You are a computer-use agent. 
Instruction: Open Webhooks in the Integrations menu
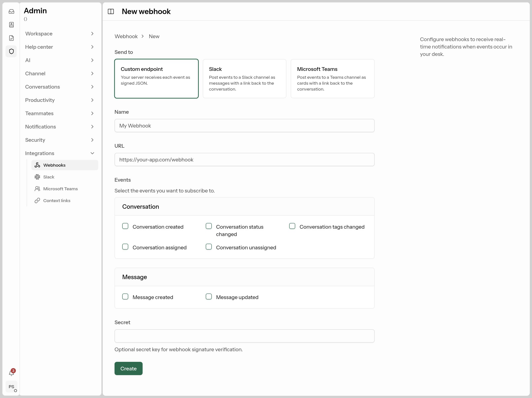coord(65,165)
